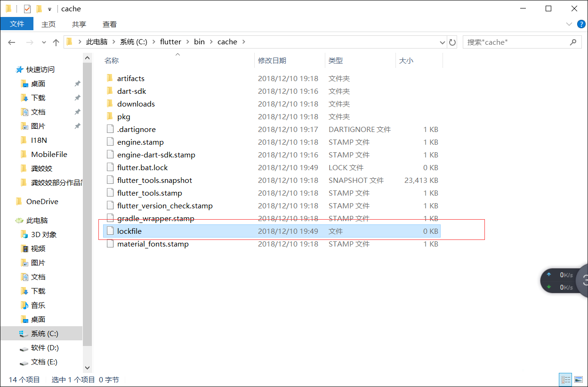Open the 软件 (D:) drive
588x387 pixels.
point(45,348)
